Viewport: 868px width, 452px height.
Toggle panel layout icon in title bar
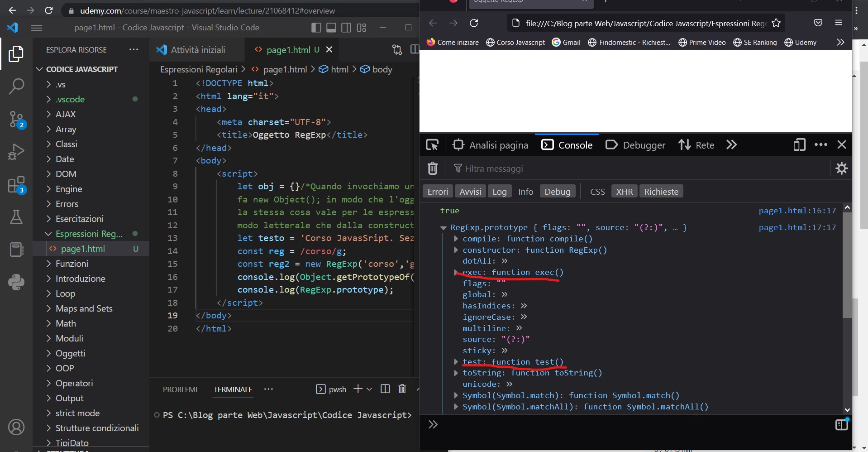pos(331,28)
